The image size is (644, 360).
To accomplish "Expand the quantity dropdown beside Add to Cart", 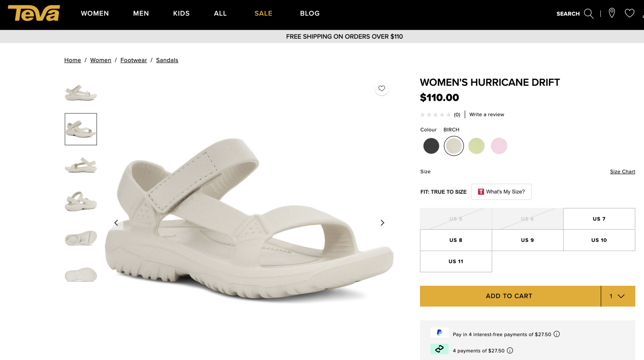I will tap(618, 296).
